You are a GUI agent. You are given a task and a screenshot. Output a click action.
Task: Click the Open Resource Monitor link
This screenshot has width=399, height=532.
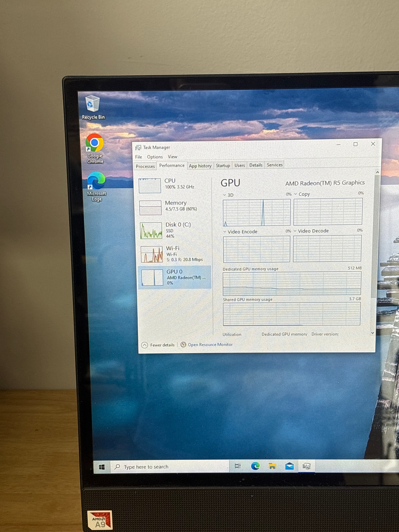pyautogui.click(x=210, y=344)
